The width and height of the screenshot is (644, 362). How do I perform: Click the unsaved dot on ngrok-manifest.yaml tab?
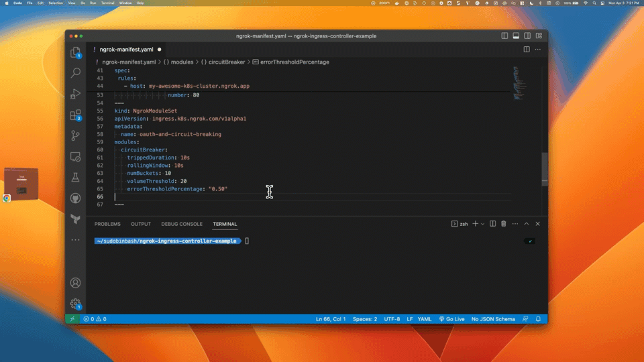(160, 50)
